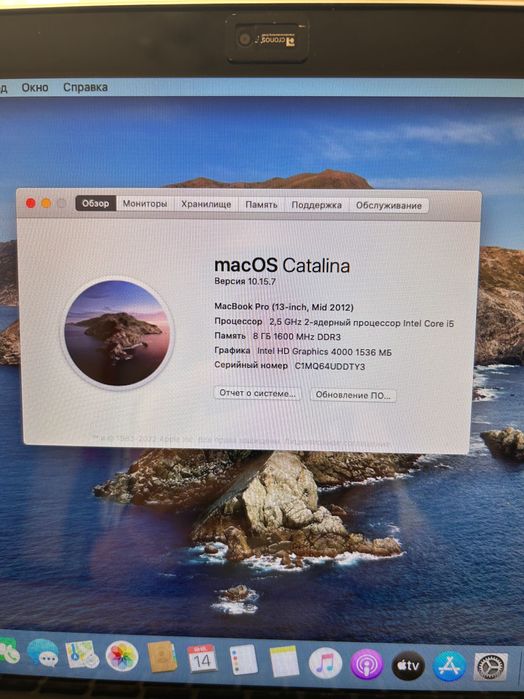524x699 pixels.
Task: Open the Окно menu
Action: point(35,87)
